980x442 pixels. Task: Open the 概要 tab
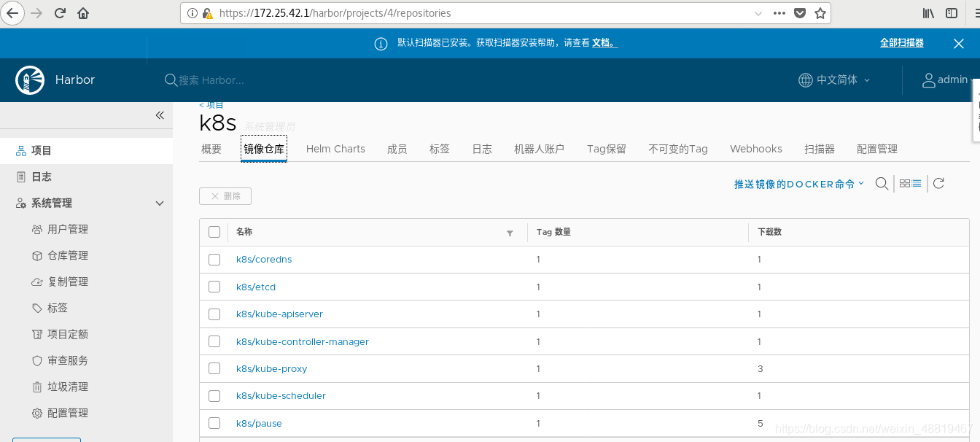tap(211, 149)
